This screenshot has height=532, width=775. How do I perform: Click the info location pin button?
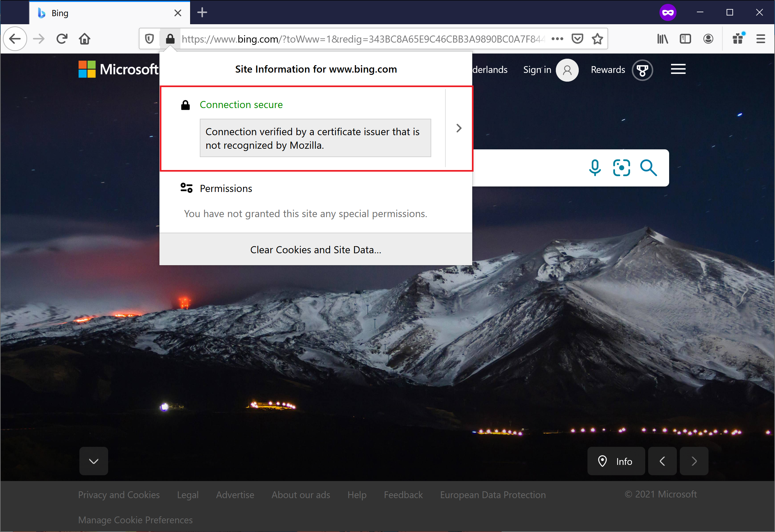pos(615,461)
